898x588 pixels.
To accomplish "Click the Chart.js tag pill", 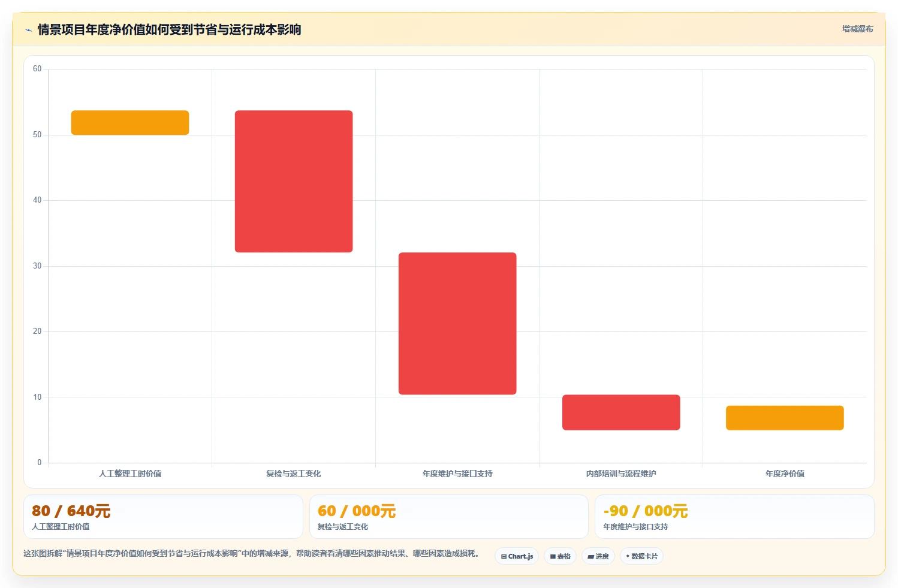I will point(517,556).
